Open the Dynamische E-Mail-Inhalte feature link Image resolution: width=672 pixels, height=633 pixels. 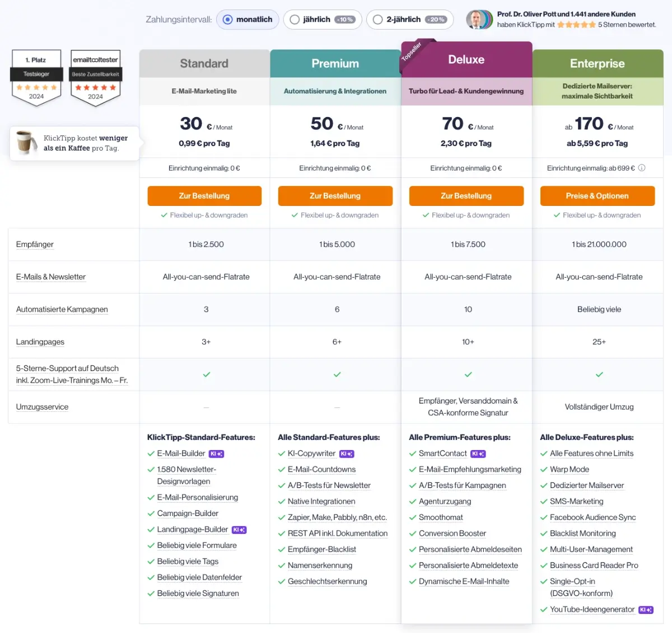pyautogui.click(x=464, y=582)
